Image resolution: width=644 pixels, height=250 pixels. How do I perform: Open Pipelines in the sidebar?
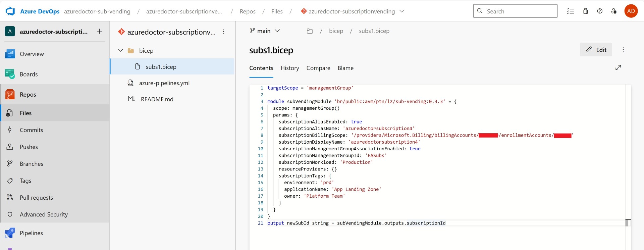[55, 233]
